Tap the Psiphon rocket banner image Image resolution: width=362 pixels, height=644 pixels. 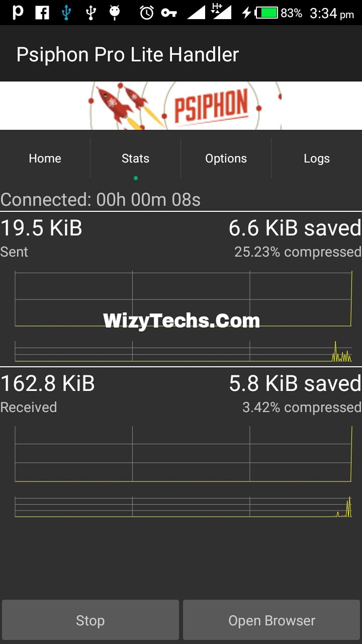tap(181, 106)
